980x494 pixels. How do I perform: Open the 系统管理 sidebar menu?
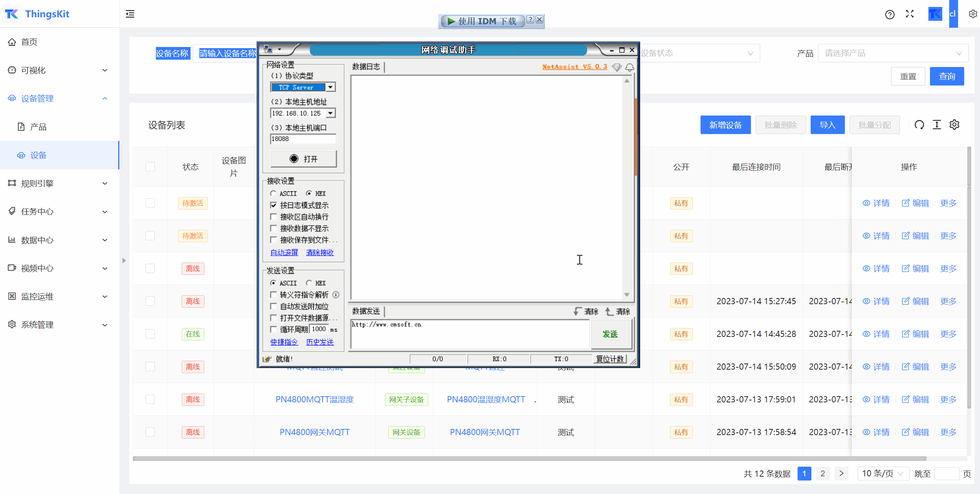(60, 325)
